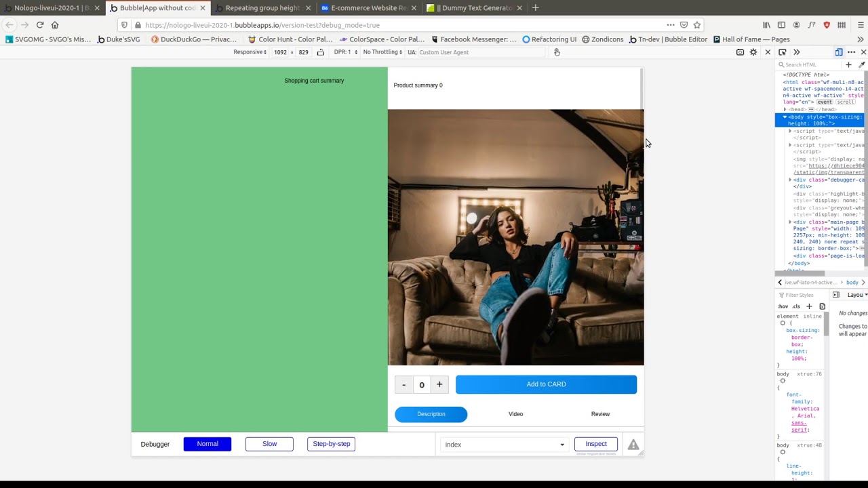This screenshot has width=868, height=488.
Task: Take a screenshot of the viewport
Action: coord(740,52)
